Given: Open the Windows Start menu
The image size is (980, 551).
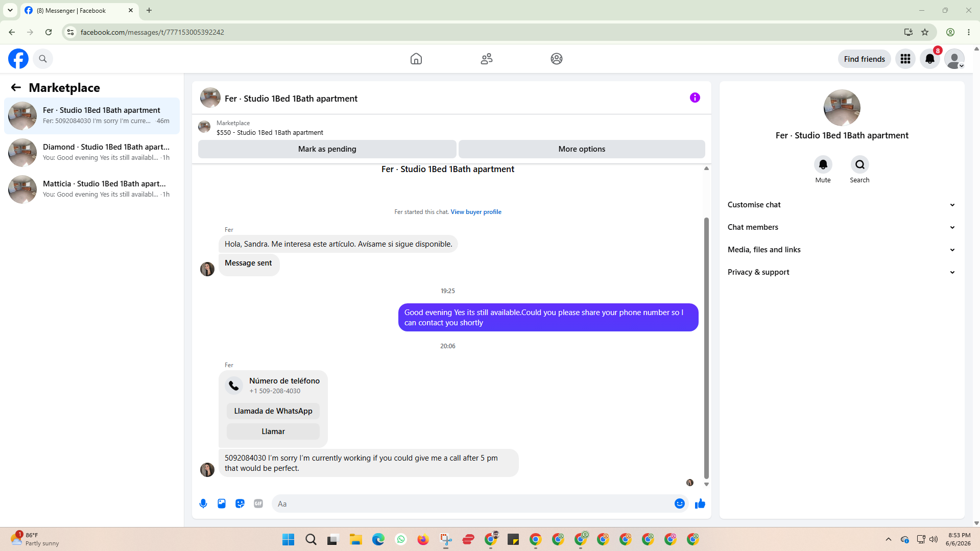Looking at the screenshot, I should pyautogui.click(x=289, y=539).
